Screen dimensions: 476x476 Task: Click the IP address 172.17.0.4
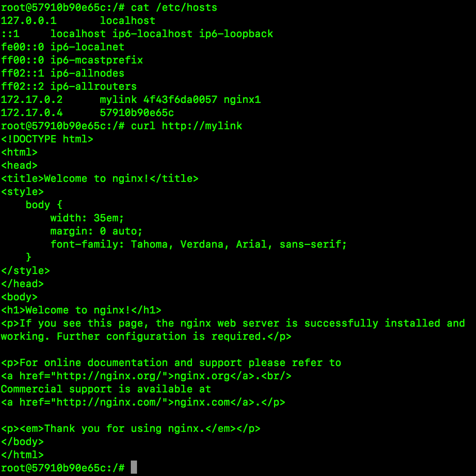tap(32, 113)
